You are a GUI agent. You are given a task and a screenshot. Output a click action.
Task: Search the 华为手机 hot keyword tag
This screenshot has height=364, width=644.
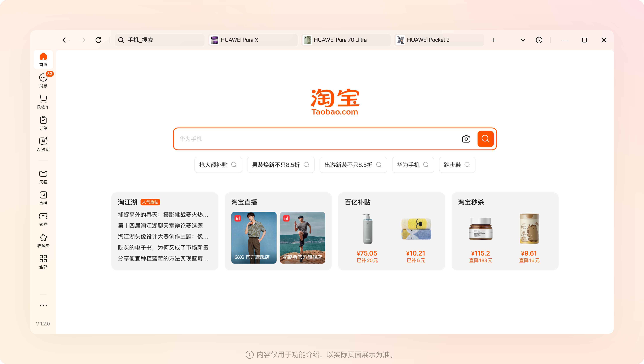(x=413, y=165)
